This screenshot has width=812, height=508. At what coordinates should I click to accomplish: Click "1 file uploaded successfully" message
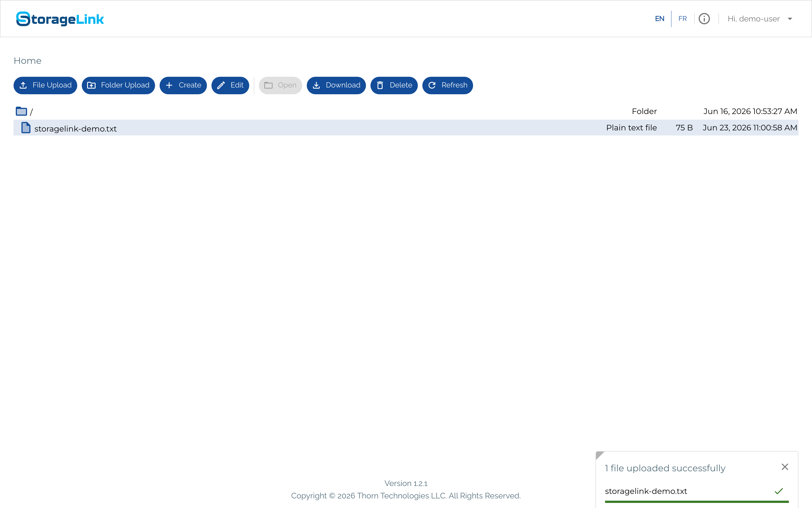tap(665, 468)
